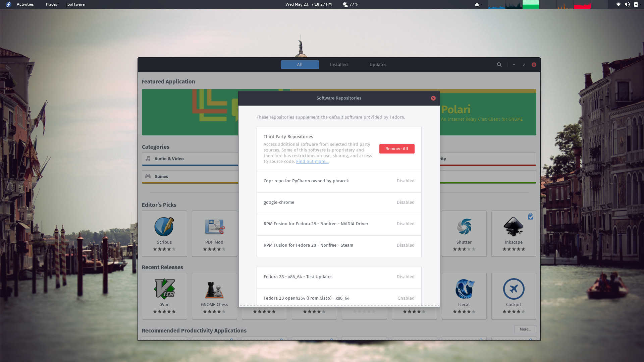
Task: Open the Wi-Fi network indicator
Action: pyautogui.click(x=618, y=4)
